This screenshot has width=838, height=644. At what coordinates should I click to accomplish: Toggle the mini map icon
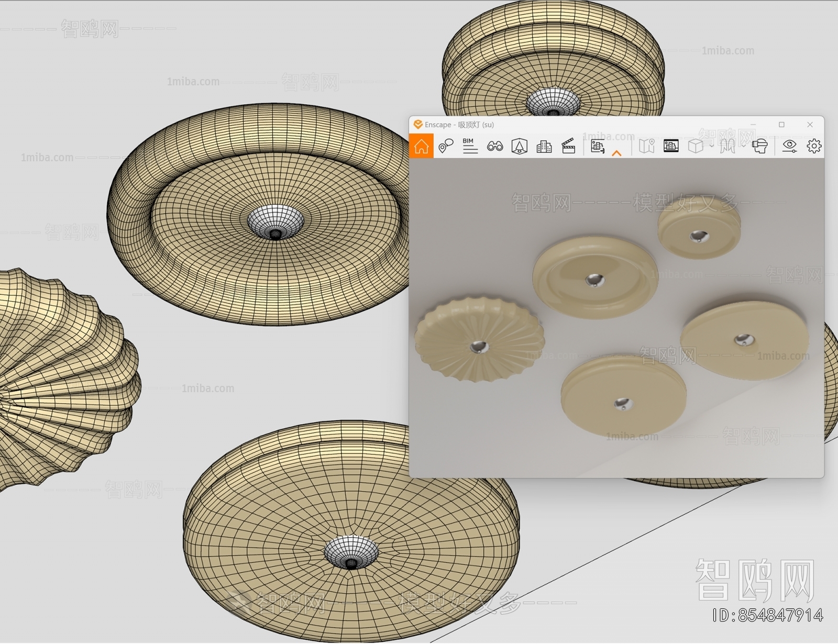pos(646,146)
